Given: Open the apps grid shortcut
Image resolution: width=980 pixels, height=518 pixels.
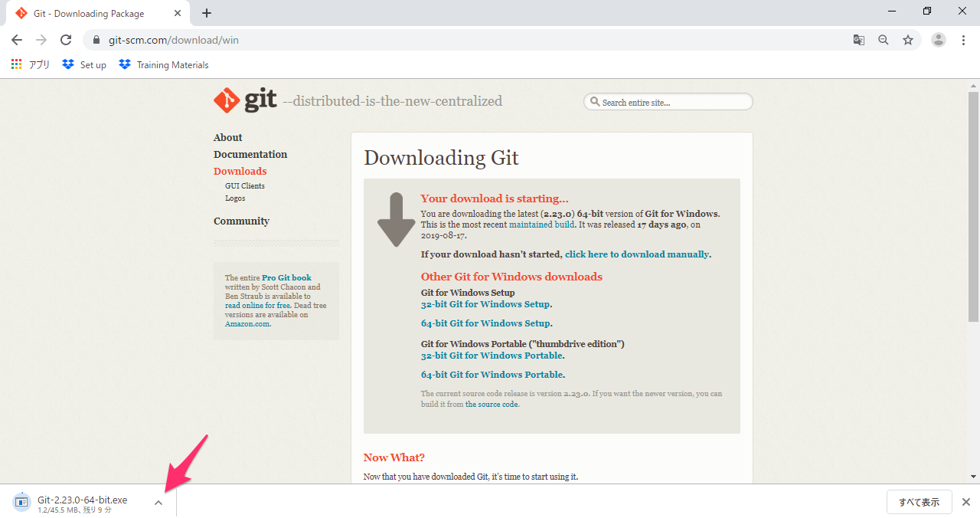Looking at the screenshot, I should [x=31, y=64].
